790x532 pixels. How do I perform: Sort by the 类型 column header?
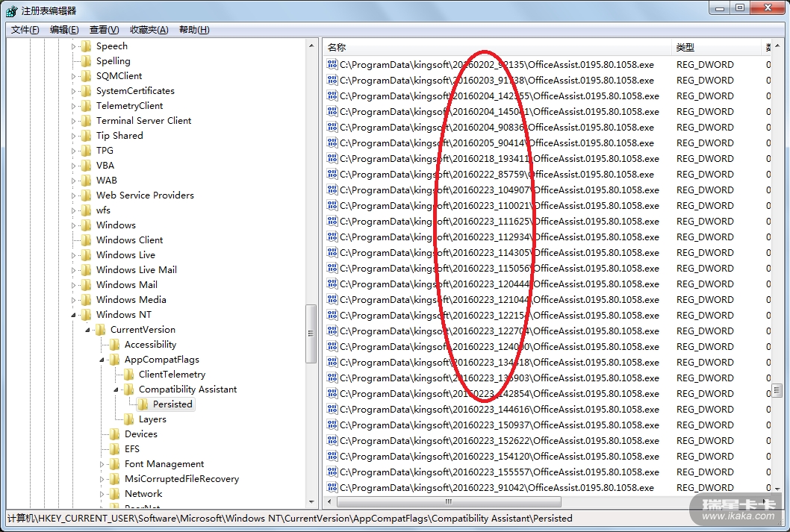pyautogui.click(x=716, y=47)
